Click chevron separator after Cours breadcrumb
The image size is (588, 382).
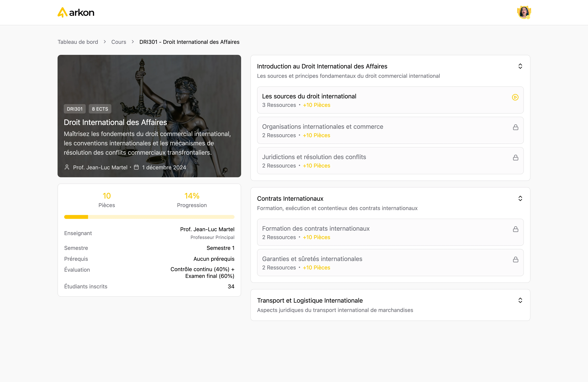(133, 42)
